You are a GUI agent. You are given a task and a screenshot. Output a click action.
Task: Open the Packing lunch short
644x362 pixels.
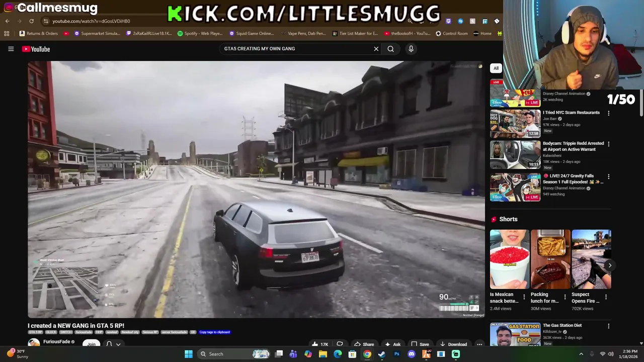[x=550, y=259]
